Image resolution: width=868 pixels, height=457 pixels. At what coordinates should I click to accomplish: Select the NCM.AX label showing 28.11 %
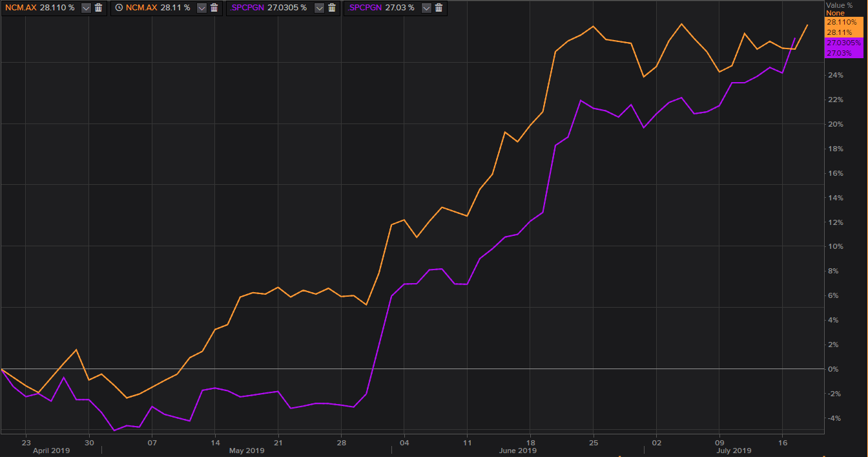[x=141, y=8]
